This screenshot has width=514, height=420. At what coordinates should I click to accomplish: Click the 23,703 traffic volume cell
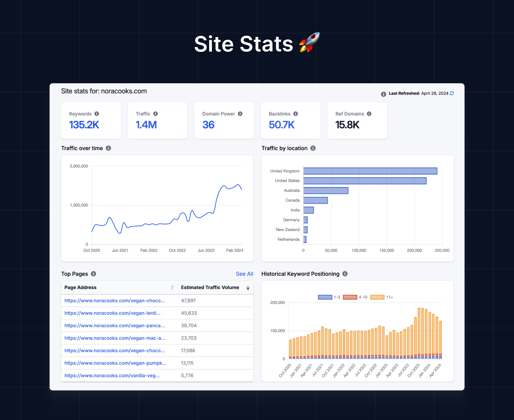coord(189,338)
